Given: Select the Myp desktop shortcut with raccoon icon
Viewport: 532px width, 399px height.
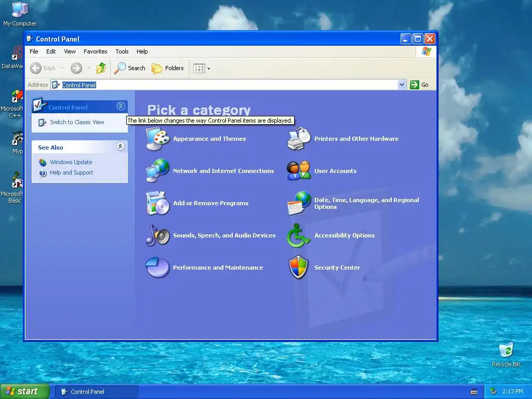Looking at the screenshot, I should [17, 142].
